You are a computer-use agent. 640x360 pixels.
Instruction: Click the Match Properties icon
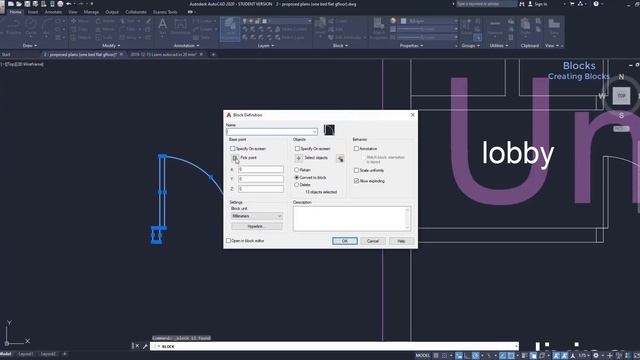[379, 28]
